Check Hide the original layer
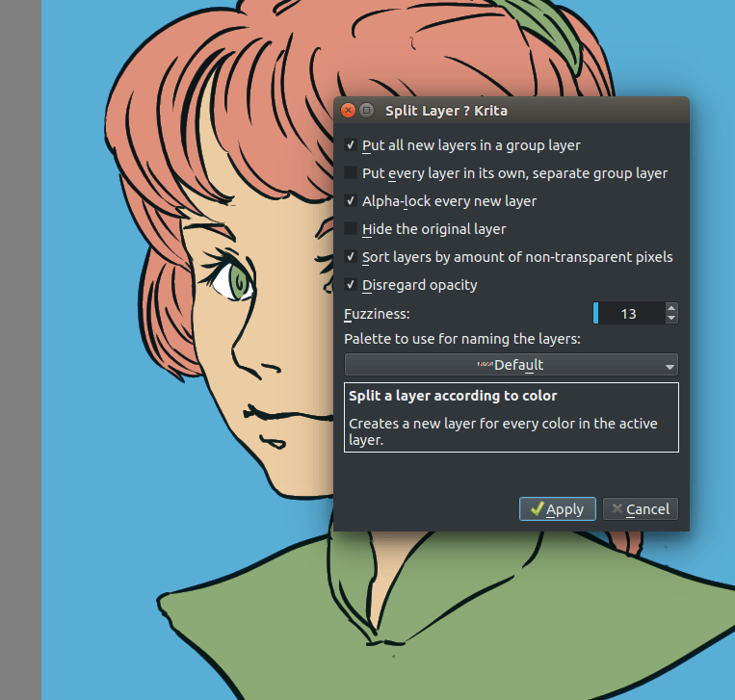 [350, 228]
